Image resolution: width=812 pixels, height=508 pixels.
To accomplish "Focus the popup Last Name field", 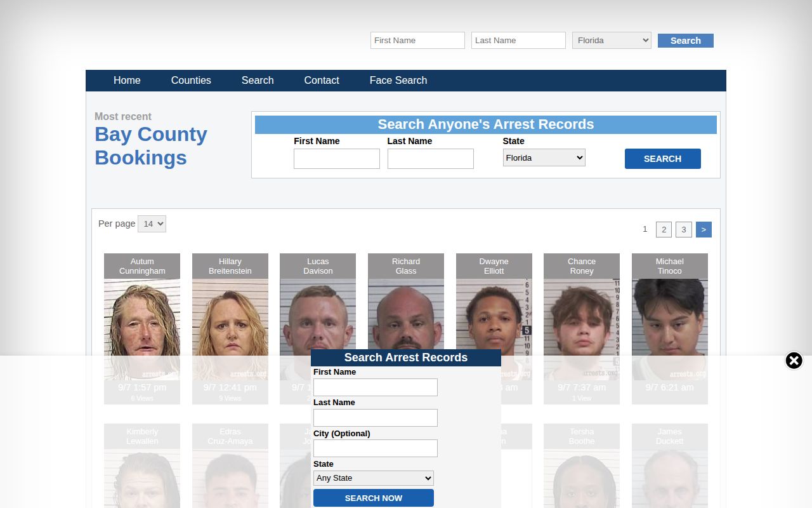I will click(x=376, y=418).
